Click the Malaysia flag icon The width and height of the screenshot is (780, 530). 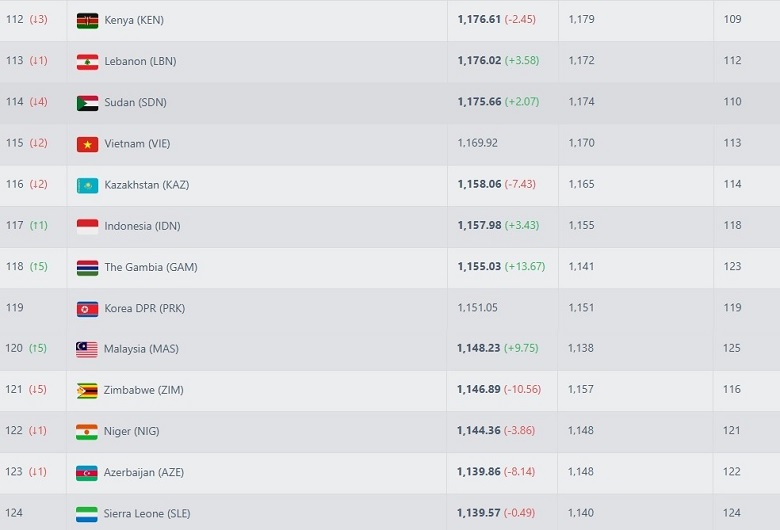[87, 349]
